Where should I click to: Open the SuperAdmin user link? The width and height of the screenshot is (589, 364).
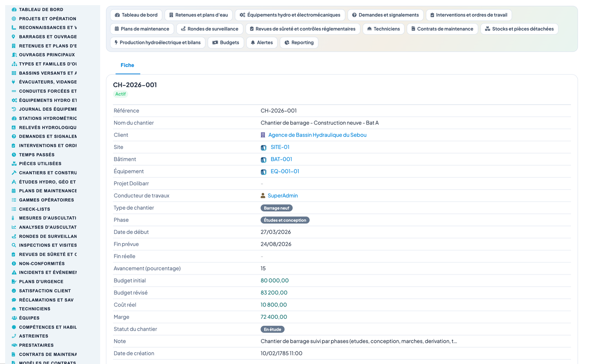[x=282, y=195]
